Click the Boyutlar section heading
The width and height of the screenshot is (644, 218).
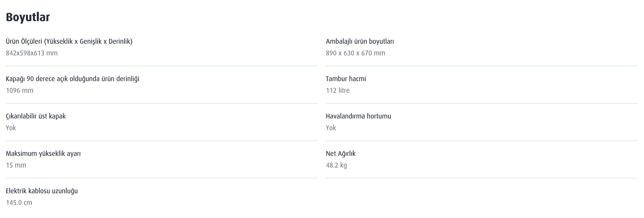28,17
